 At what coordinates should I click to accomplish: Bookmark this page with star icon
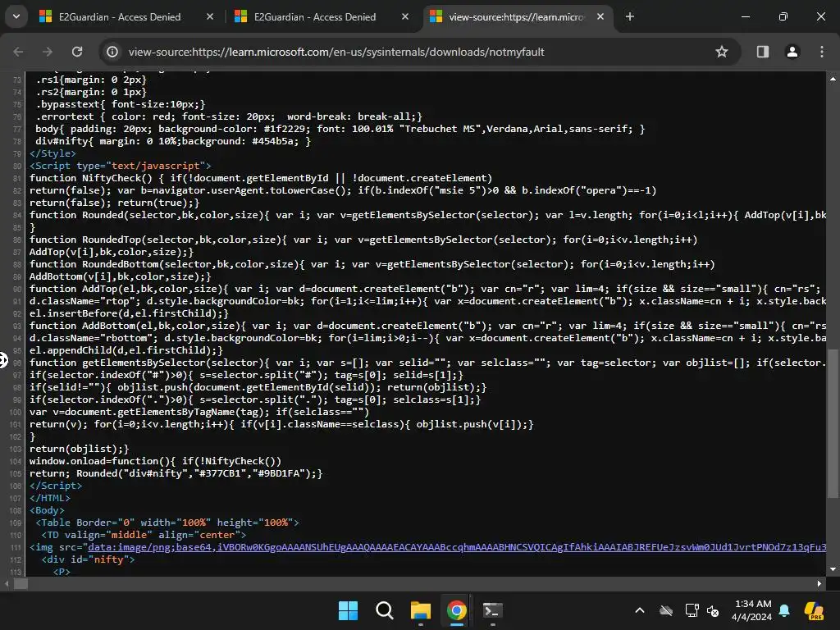(x=722, y=52)
